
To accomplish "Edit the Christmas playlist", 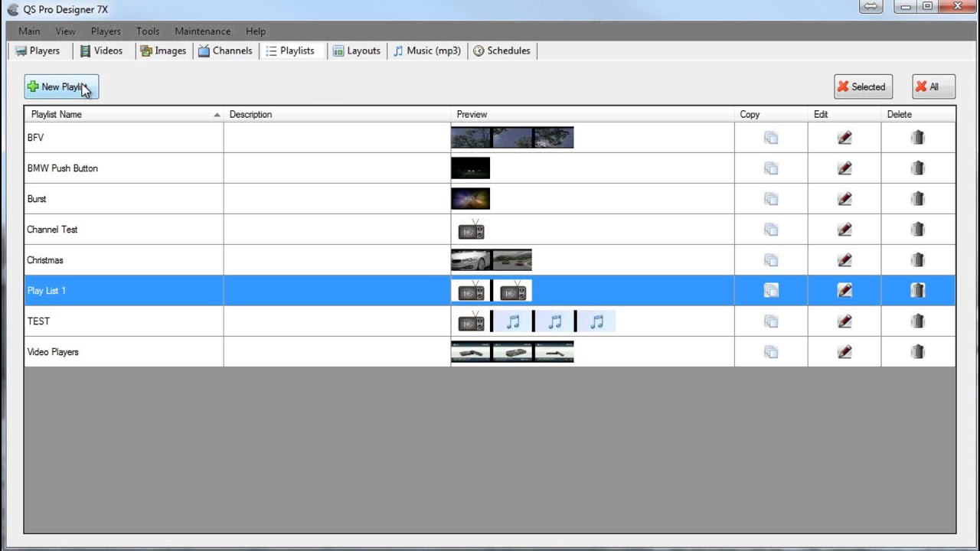I will 844,260.
